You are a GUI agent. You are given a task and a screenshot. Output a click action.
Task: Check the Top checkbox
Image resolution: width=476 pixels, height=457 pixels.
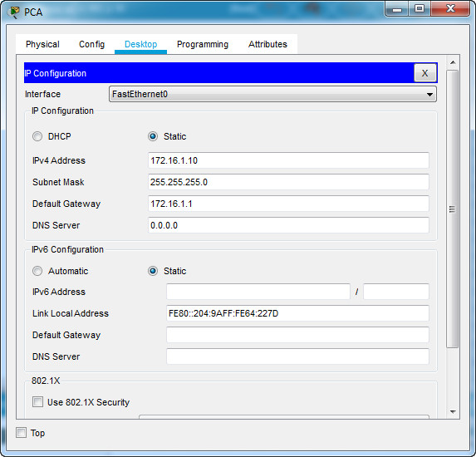[x=22, y=432]
